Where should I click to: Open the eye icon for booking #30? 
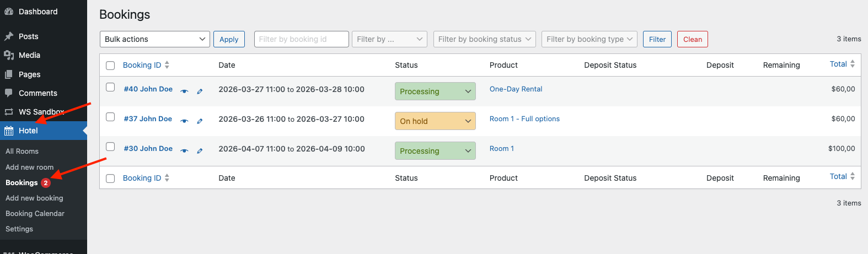click(184, 151)
